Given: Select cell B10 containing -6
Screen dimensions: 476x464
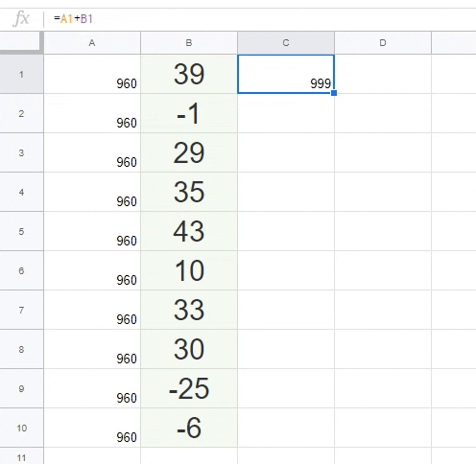Looking at the screenshot, I should point(189,428).
